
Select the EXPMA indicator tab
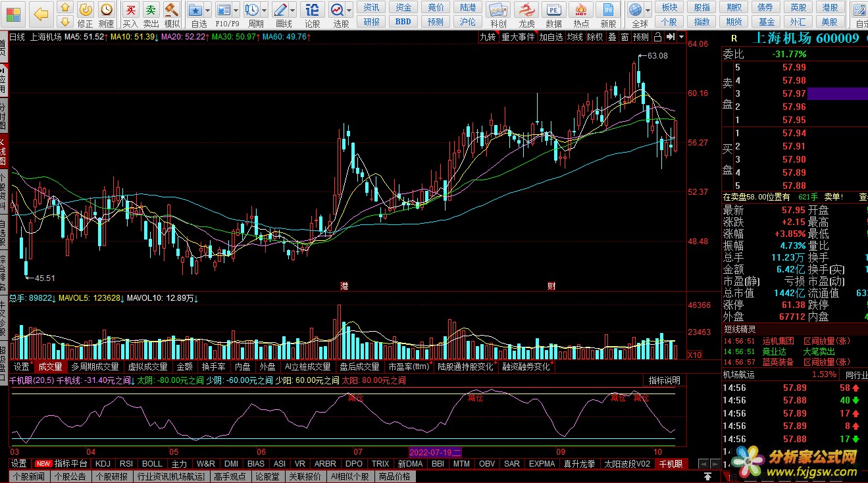(542, 464)
